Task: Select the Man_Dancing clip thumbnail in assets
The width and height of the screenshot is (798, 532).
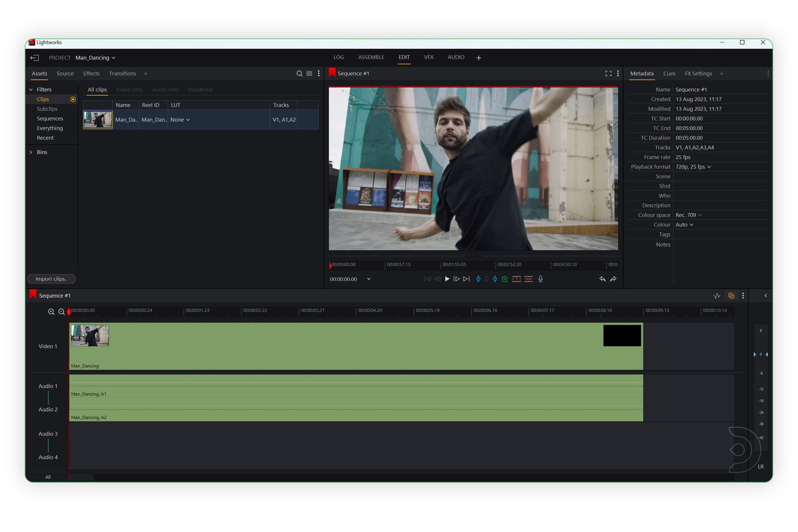Action: coord(98,120)
